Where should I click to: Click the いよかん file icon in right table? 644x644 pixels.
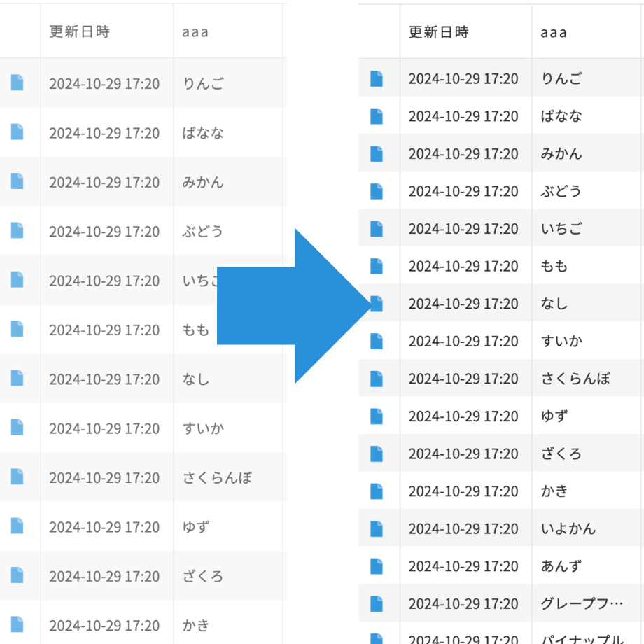tap(377, 529)
